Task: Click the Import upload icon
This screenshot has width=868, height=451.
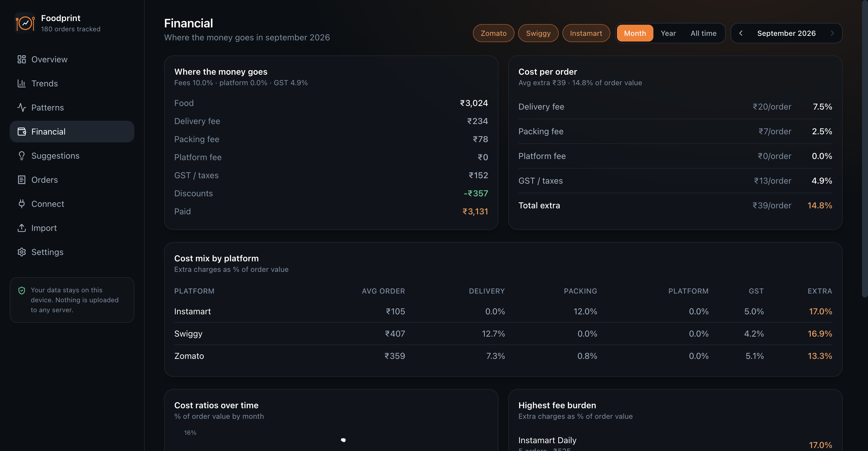Action: coord(22,228)
